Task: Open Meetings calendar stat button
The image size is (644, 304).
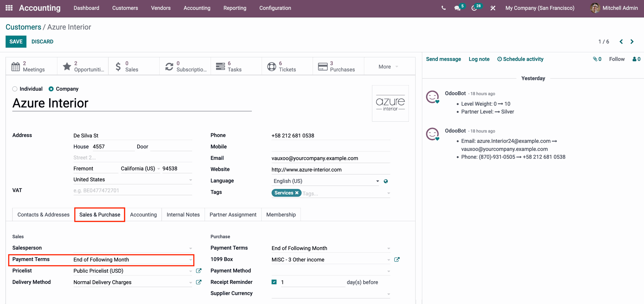Action: tap(32, 66)
